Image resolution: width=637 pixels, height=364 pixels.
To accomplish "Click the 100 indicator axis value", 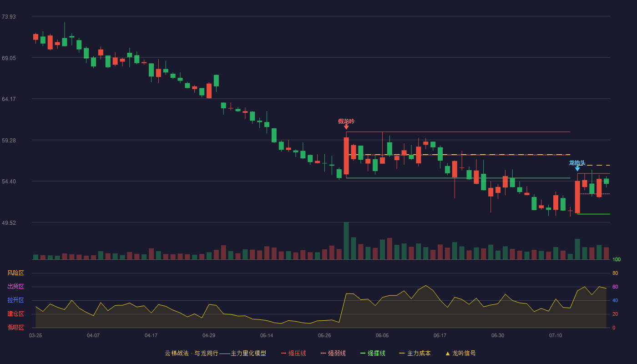I will point(617,260).
